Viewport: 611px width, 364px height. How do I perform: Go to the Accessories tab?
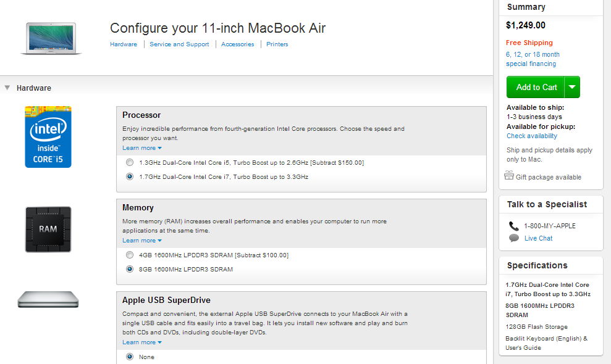[238, 44]
